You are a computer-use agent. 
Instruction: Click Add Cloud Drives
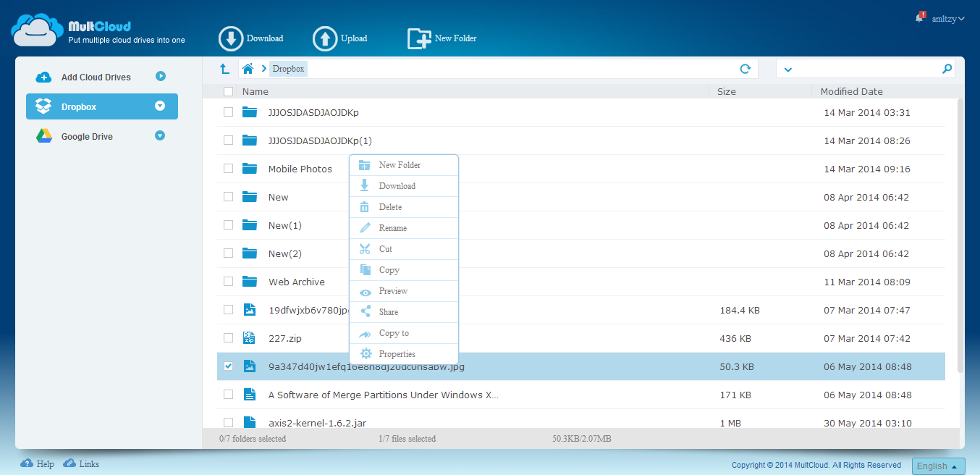pyautogui.click(x=96, y=77)
